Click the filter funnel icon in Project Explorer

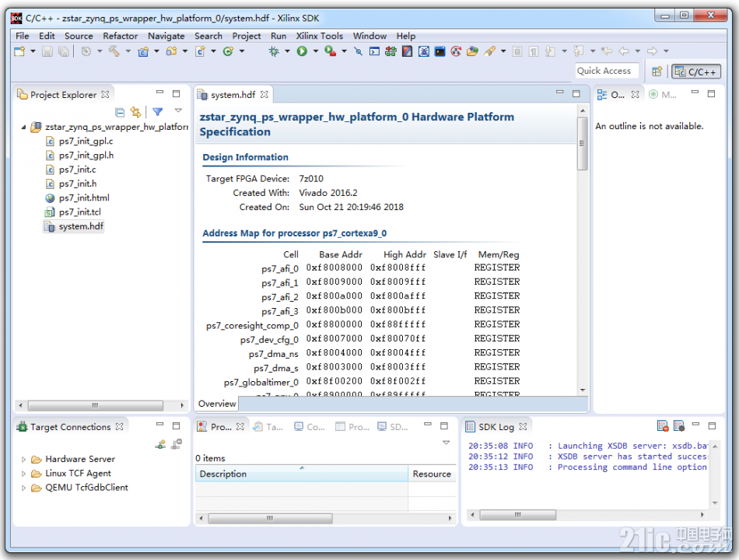coord(158,112)
